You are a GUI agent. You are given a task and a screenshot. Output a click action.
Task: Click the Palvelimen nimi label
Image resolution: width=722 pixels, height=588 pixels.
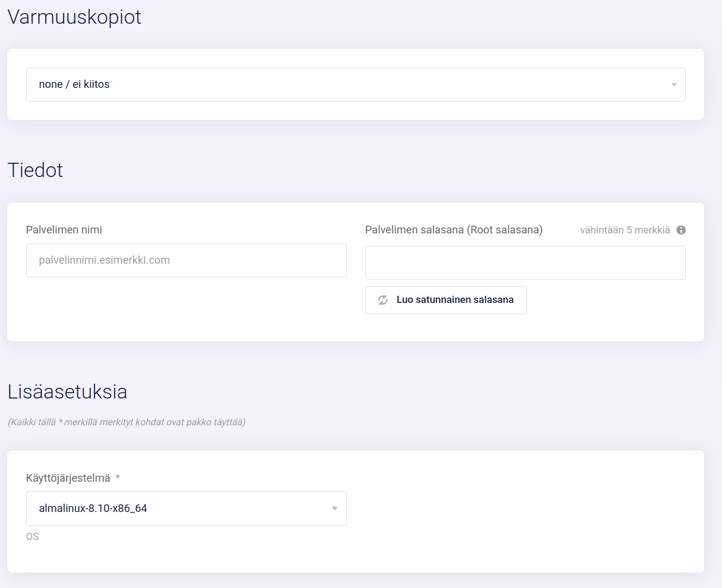tap(64, 230)
